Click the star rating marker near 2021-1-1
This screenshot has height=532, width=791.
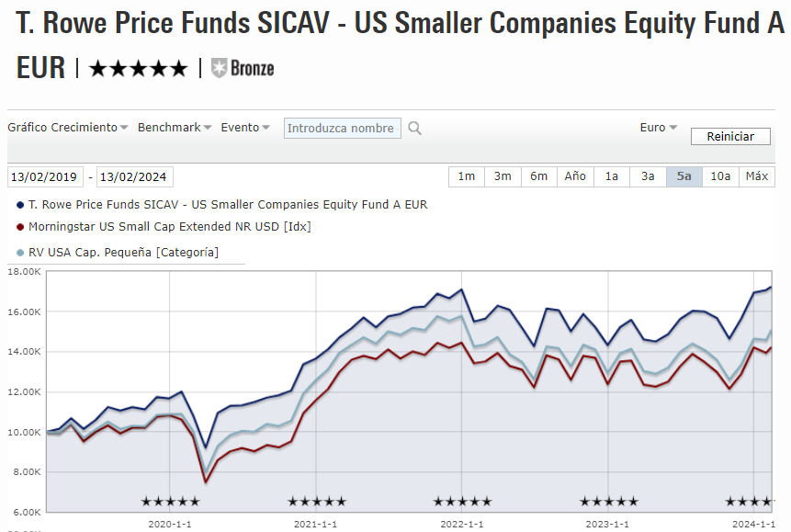pyautogui.click(x=317, y=502)
